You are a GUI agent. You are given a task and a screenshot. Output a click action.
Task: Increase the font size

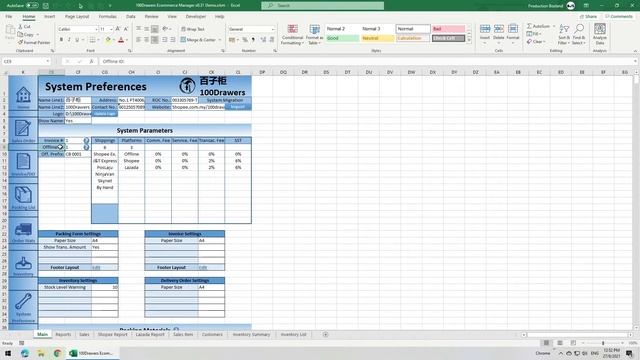click(118, 29)
